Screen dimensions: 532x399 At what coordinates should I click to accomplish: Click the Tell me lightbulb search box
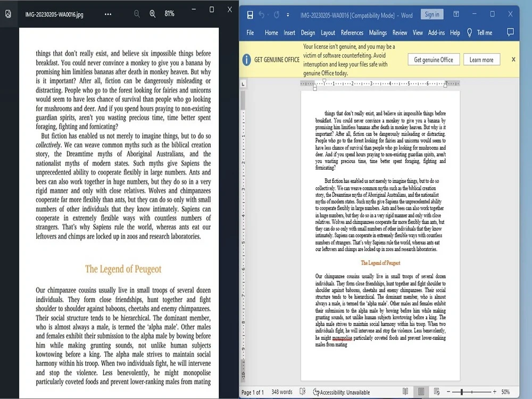click(x=480, y=32)
